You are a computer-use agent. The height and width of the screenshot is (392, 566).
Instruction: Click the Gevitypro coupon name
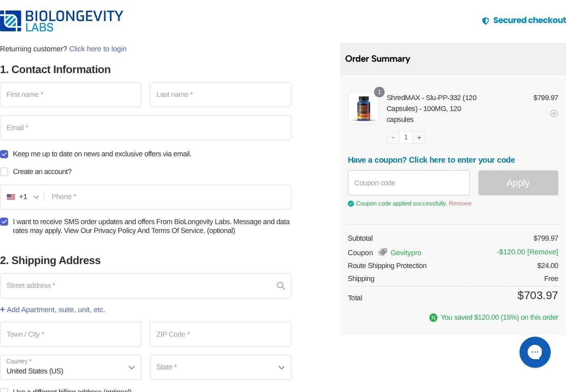coord(406,253)
